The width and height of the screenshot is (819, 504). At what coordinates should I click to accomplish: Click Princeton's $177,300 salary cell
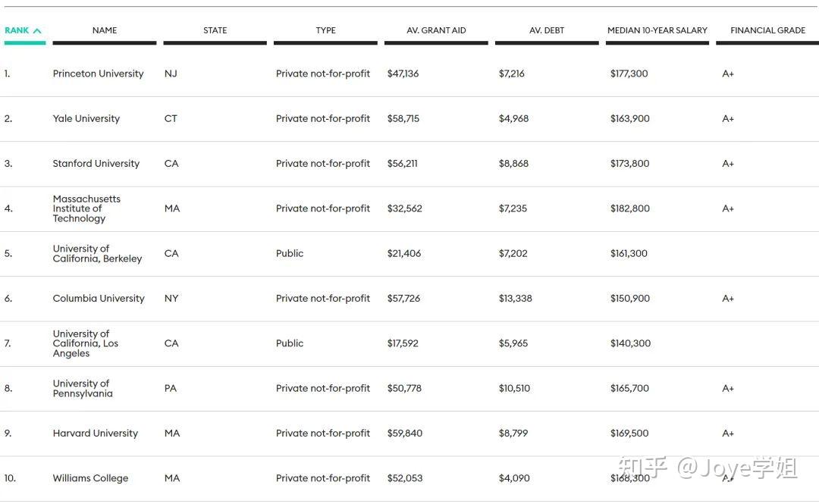pos(629,74)
